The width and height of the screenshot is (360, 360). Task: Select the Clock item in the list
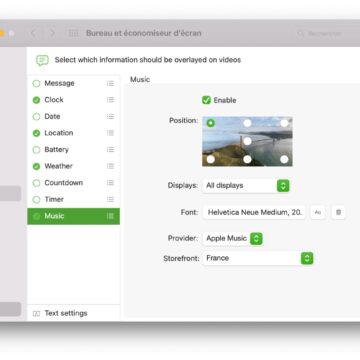(73, 100)
